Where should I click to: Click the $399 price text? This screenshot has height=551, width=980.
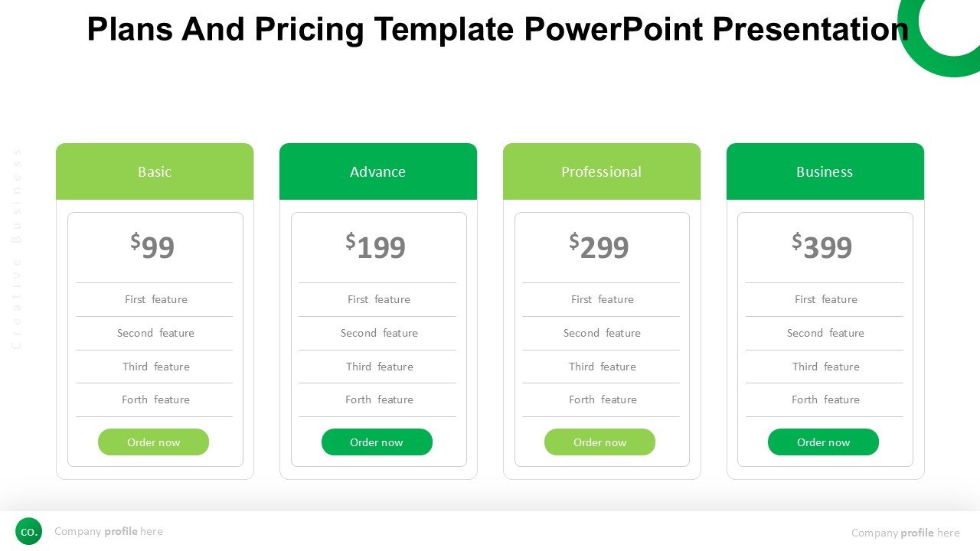(x=822, y=246)
